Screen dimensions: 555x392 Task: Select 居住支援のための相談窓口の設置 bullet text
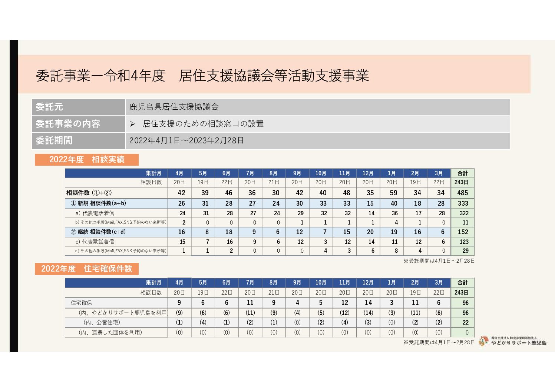[x=203, y=124]
